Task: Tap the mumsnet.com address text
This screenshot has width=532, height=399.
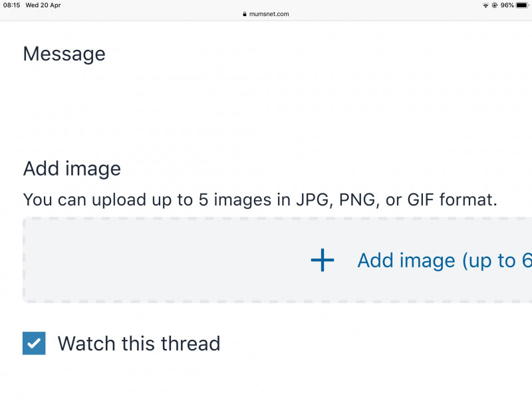Action: point(269,13)
